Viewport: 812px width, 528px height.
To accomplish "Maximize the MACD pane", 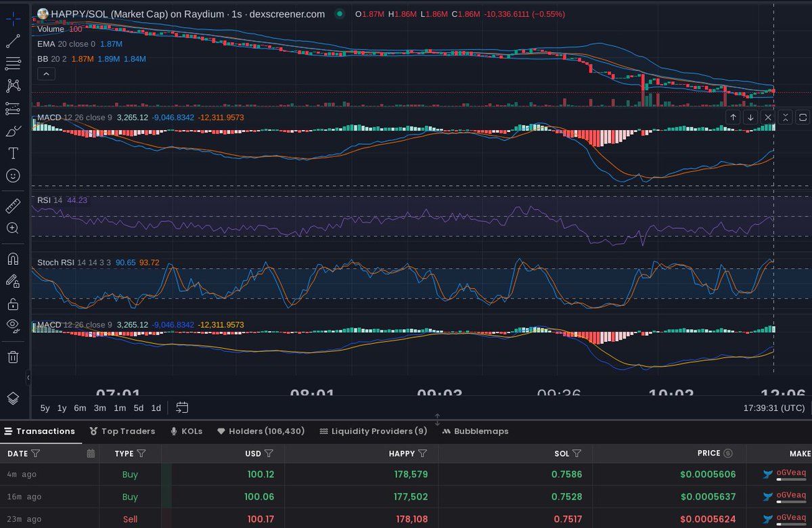I will [803, 117].
